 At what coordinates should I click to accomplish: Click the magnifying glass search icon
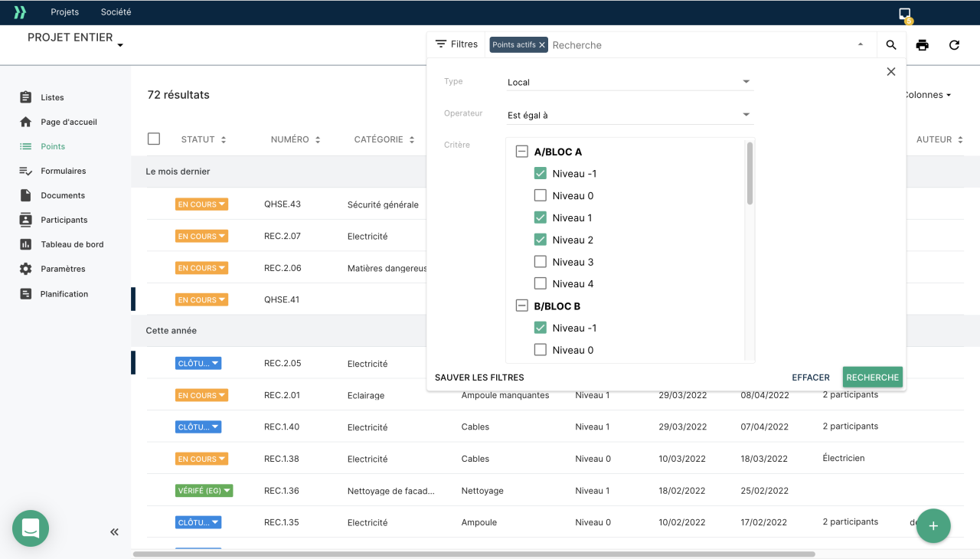(x=891, y=45)
